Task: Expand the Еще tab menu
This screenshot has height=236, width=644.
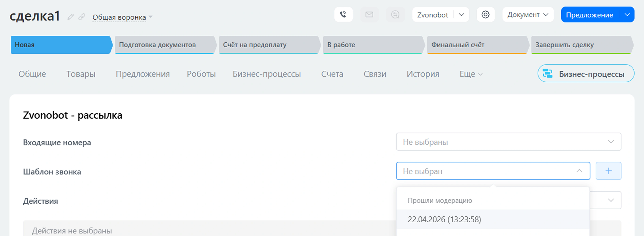Action: click(x=471, y=74)
